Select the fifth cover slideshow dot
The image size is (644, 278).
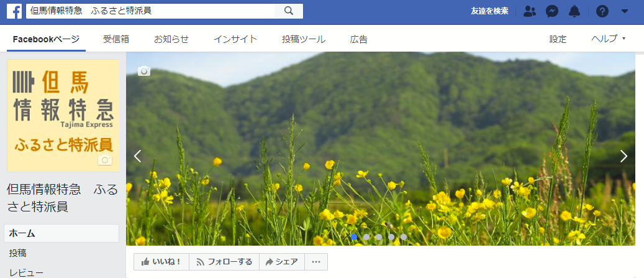point(403,237)
